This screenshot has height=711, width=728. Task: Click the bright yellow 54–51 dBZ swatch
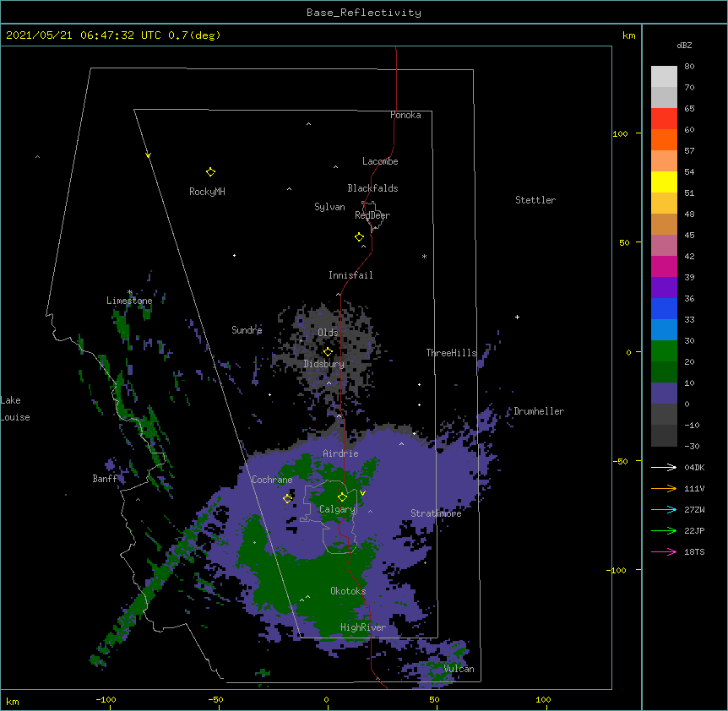tap(664, 182)
